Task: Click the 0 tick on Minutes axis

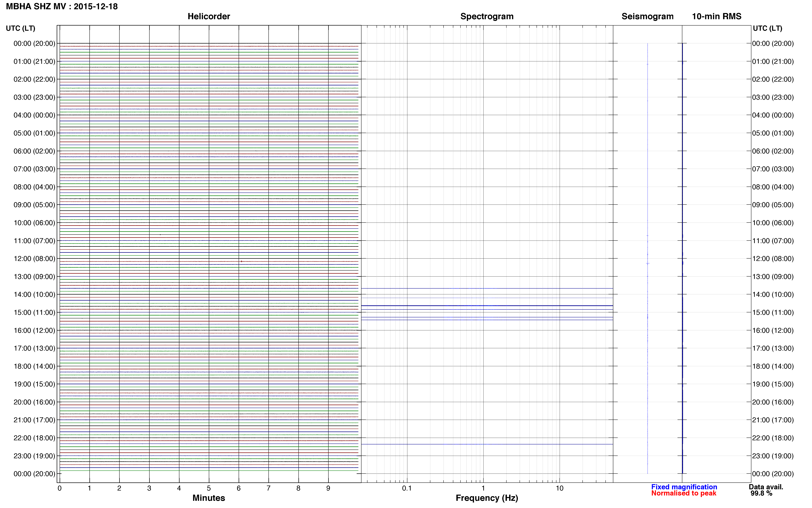Action: point(59,488)
